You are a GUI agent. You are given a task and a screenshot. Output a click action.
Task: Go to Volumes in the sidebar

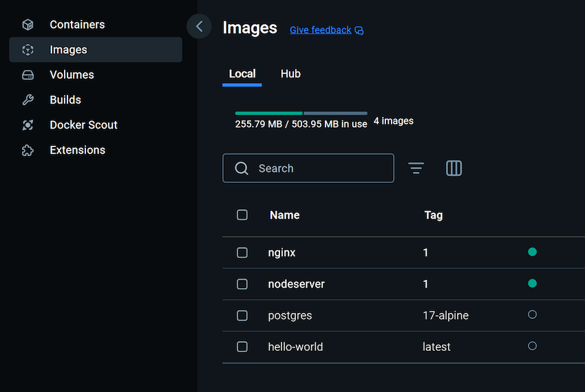[96, 75]
